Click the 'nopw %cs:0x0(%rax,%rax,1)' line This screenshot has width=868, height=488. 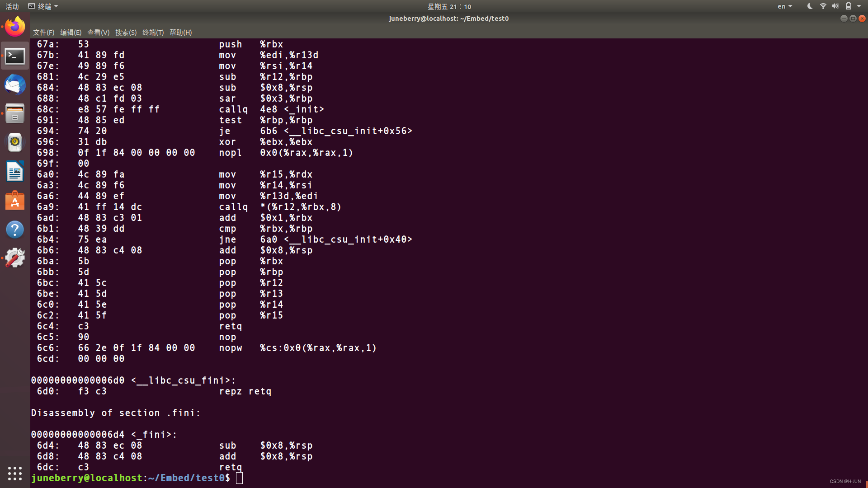[x=298, y=348]
